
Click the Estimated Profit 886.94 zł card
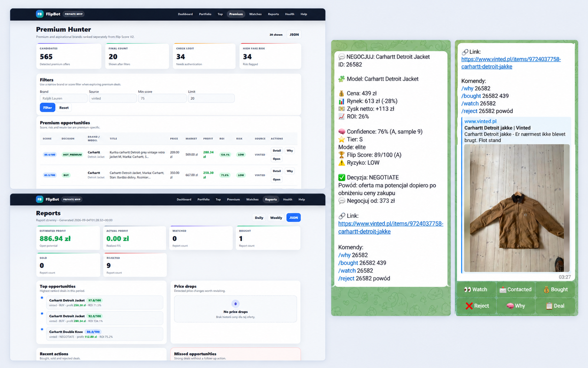tap(68, 238)
